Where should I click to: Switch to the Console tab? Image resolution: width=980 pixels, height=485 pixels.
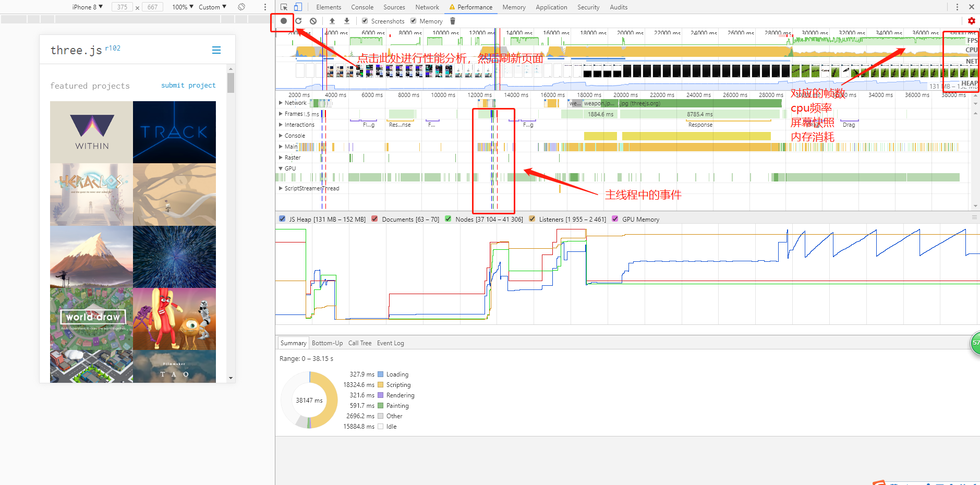(x=362, y=7)
